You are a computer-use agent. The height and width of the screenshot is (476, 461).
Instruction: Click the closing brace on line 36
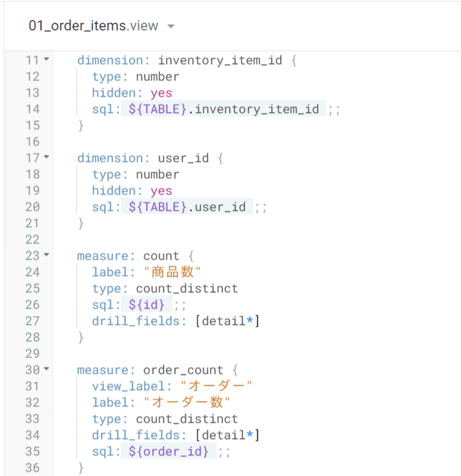click(x=81, y=468)
